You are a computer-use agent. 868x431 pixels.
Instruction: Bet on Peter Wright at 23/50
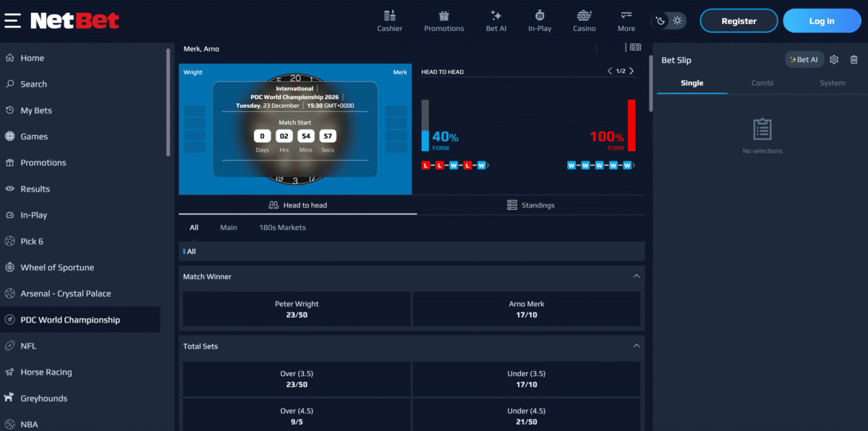click(x=297, y=310)
